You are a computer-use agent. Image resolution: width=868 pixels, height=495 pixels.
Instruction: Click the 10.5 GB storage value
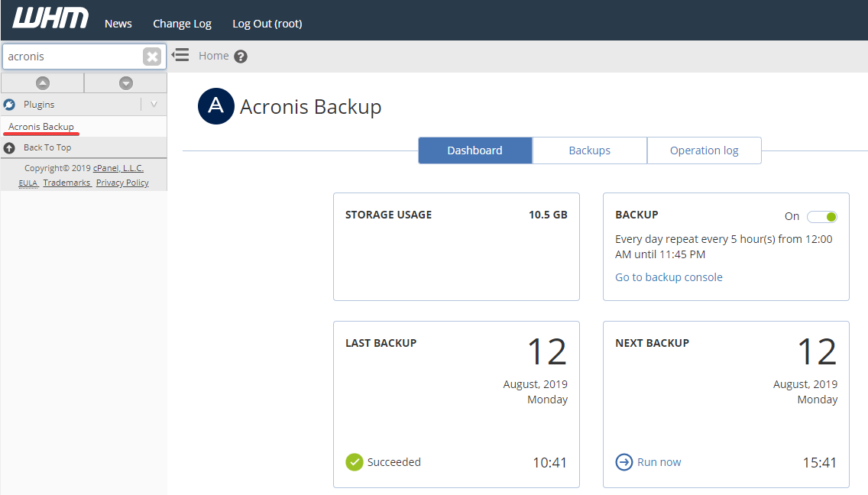[x=548, y=215]
